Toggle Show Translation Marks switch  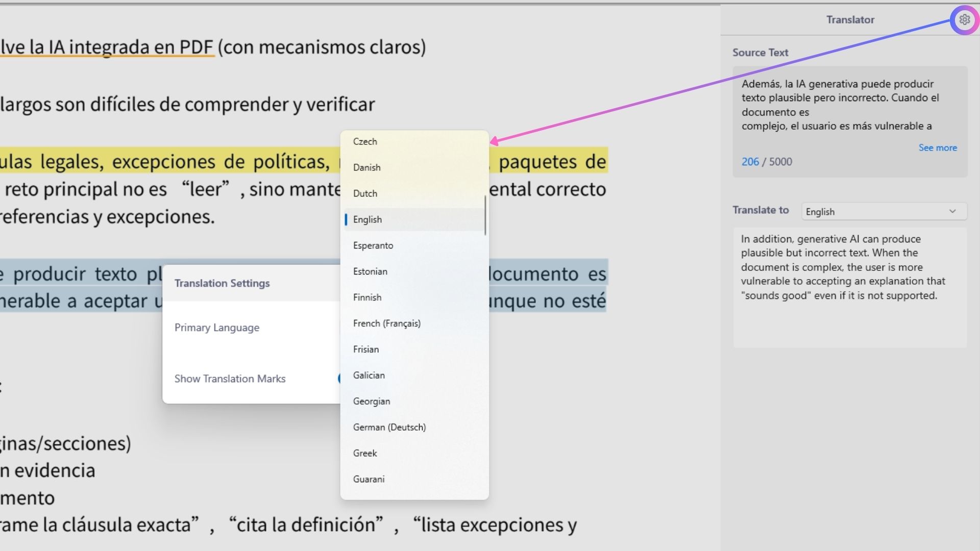pyautogui.click(x=339, y=379)
